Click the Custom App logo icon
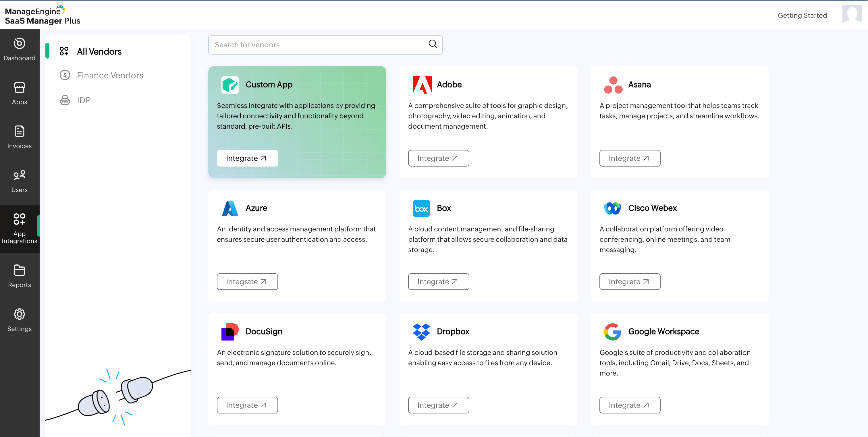This screenshot has width=868, height=437. (x=230, y=85)
